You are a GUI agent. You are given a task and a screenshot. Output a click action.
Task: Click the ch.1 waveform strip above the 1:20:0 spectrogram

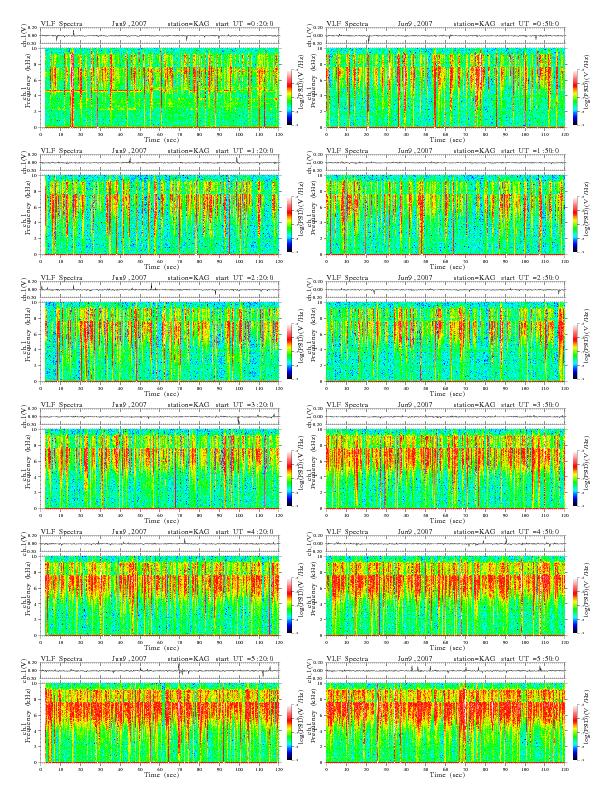(160, 163)
